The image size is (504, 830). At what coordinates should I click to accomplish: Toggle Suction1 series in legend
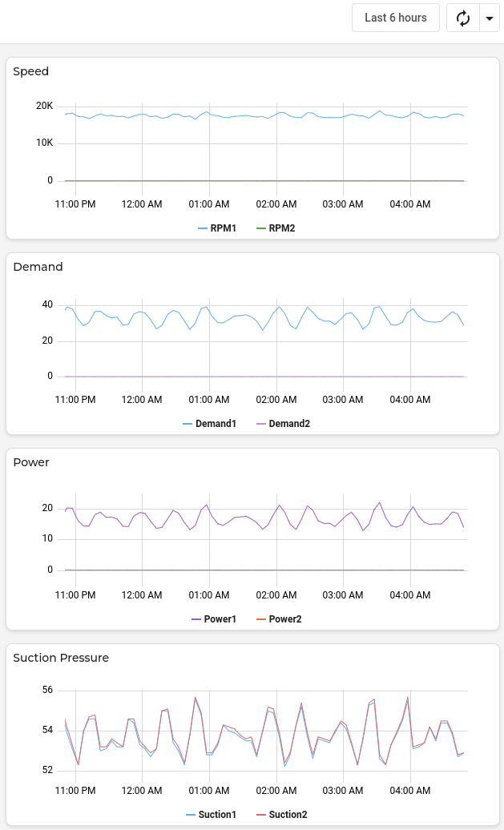click(x=212, y=814)
